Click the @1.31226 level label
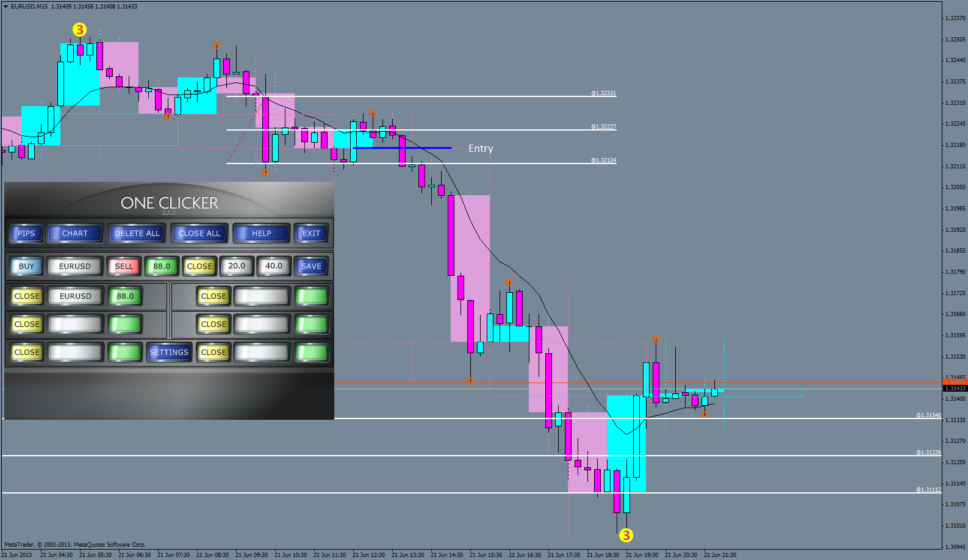This screenshot has height=560, width=968. 928,453
